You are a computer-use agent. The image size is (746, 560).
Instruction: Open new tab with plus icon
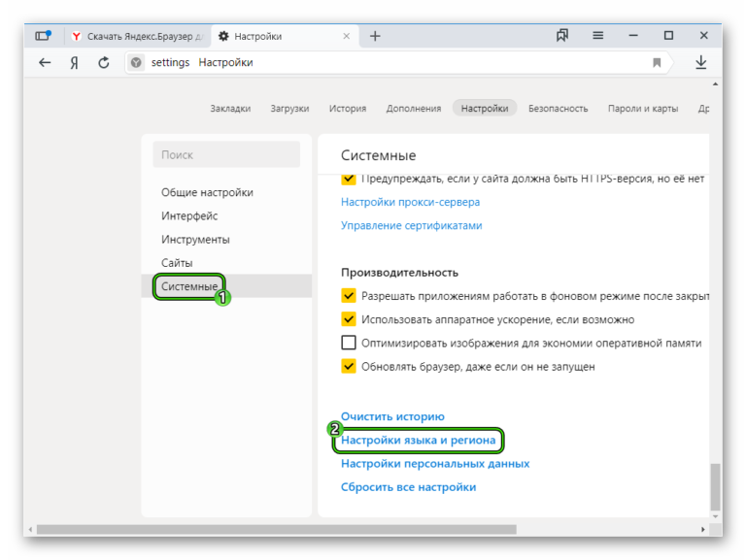pos(375,36)
